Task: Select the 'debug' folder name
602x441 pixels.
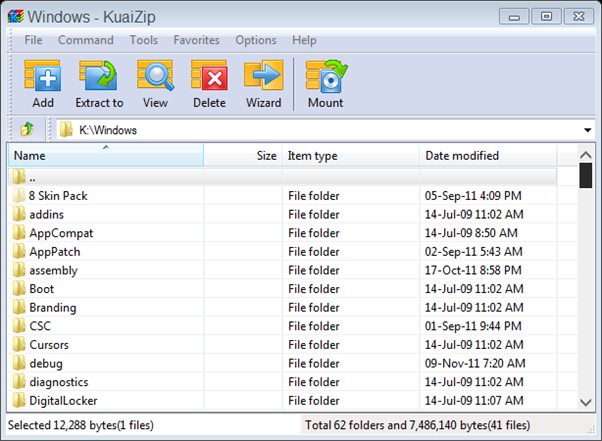Action: click(x=46, y=363)
